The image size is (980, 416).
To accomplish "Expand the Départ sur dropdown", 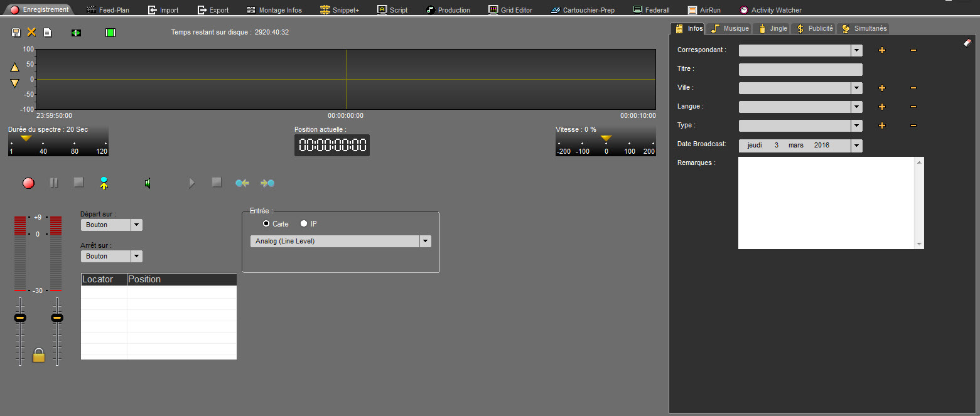I will click(136, 225).
